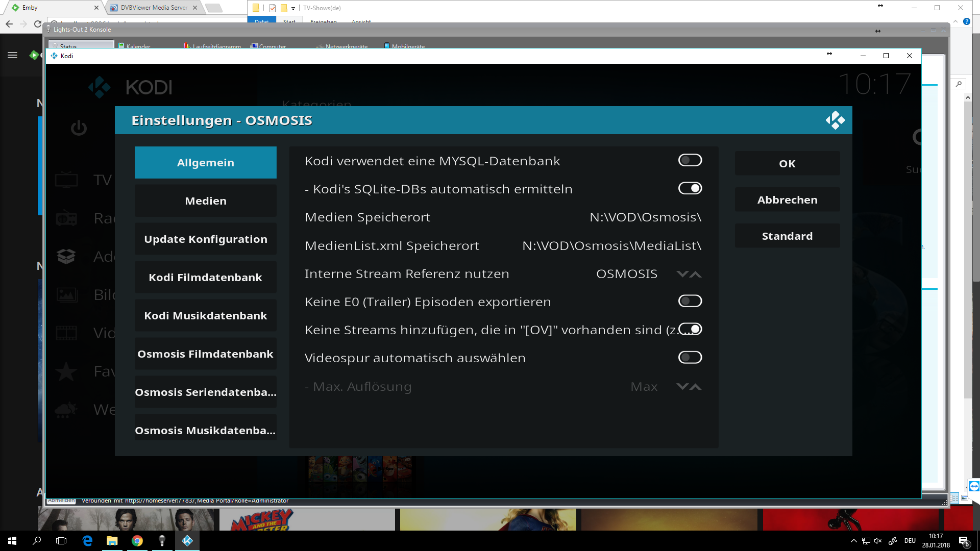Open Osmosis Seriendatenbank category

click(206, 392)
